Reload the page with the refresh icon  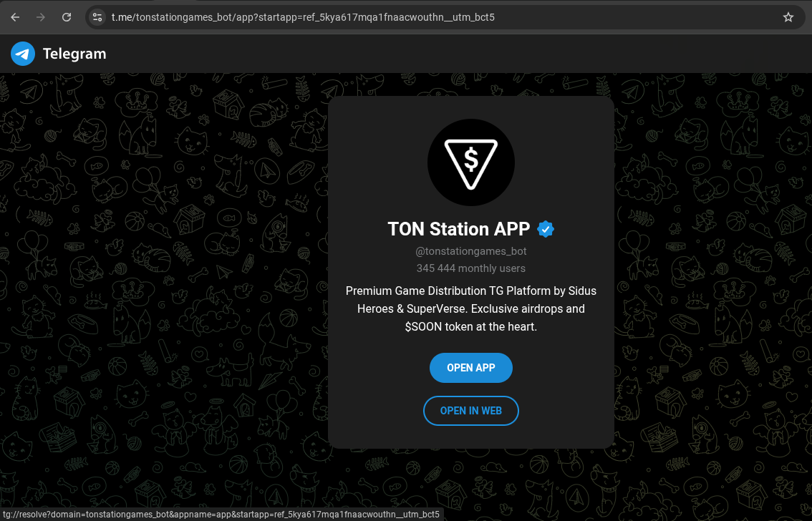(x=67, y=17)
